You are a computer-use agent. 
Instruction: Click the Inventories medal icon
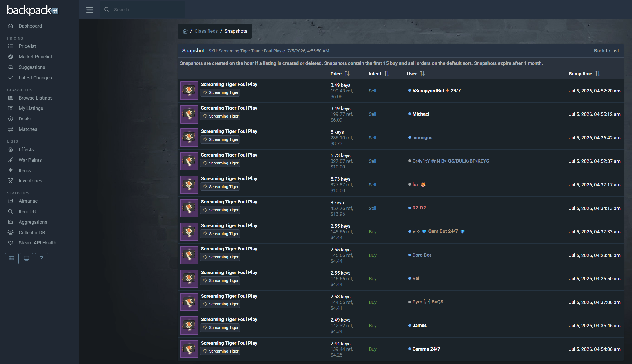[x=11, y=181]
